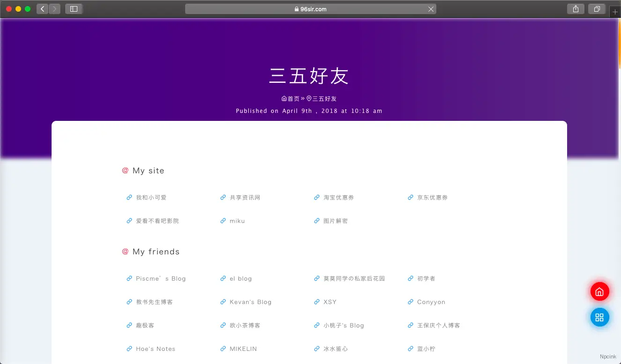Image resolution: width=621 pixels, height=364 pixels.
Task: Go back with Safari back arrow
Action: (42, 9)
